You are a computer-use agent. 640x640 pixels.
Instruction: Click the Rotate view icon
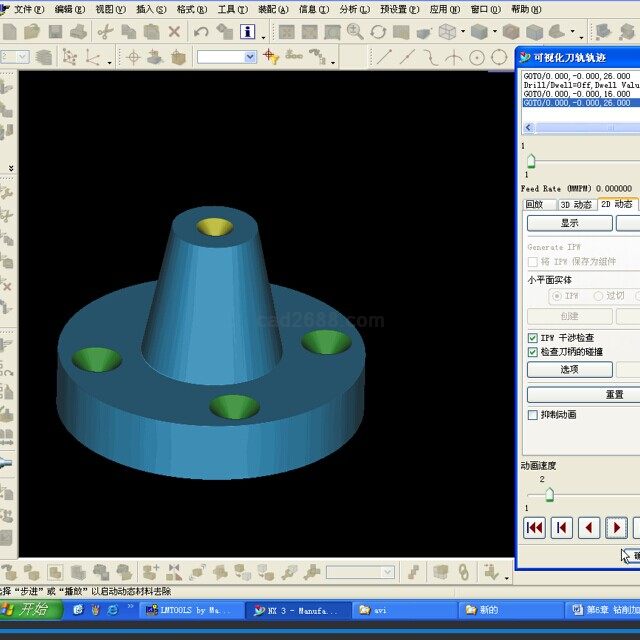[378, 32]
